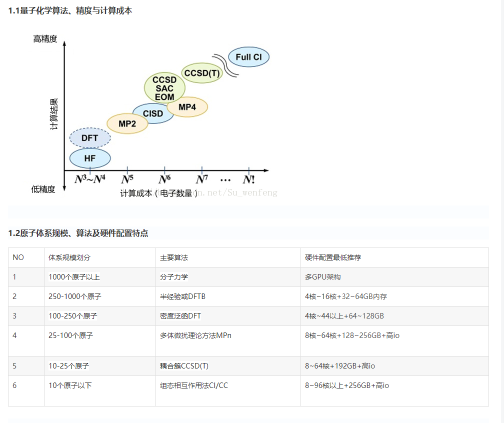The image size is (504, 423).
Task: Select the HF bubble in the chart
Action: [89, 158]
